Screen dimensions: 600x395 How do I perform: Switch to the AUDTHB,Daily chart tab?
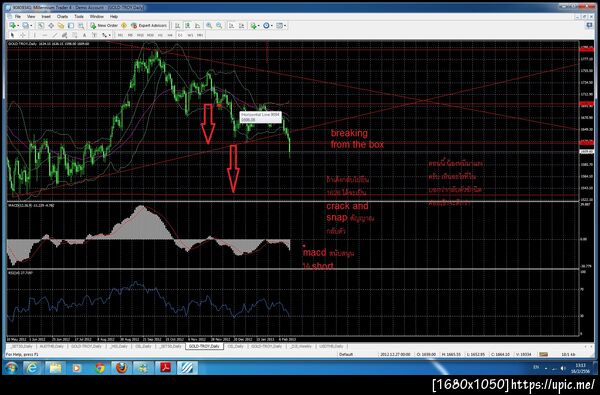tap(51, 346)
